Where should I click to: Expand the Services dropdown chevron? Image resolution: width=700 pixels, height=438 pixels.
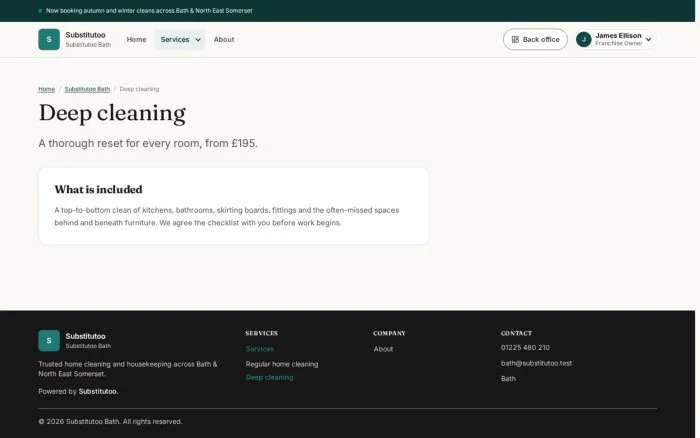(198, 40)
